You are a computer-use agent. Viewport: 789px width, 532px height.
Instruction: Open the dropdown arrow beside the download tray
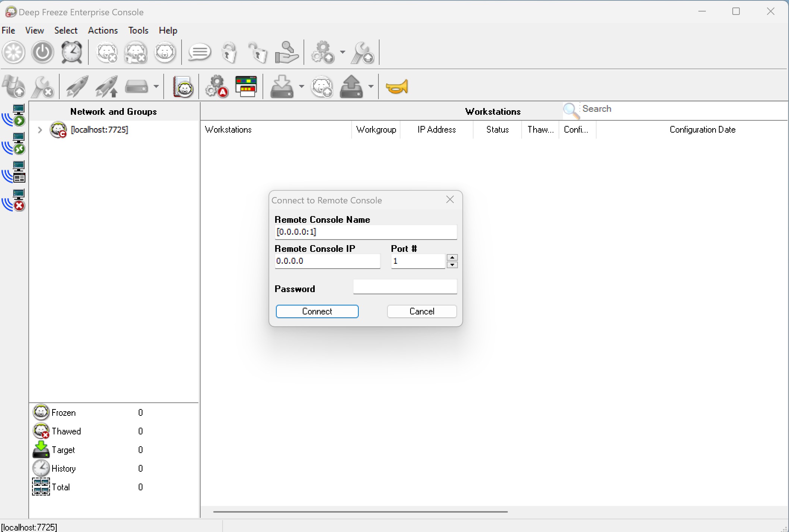[x=302, y=86]
